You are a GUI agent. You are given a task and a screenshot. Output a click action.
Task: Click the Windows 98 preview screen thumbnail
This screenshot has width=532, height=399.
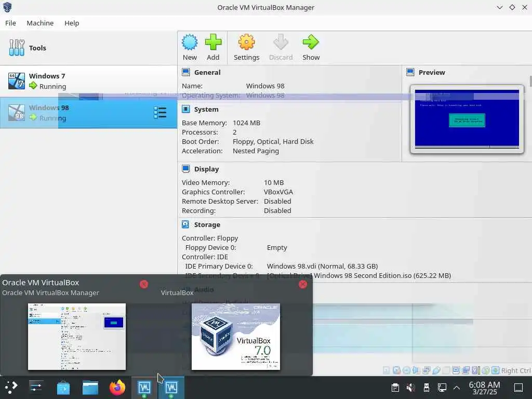point(467,119)
